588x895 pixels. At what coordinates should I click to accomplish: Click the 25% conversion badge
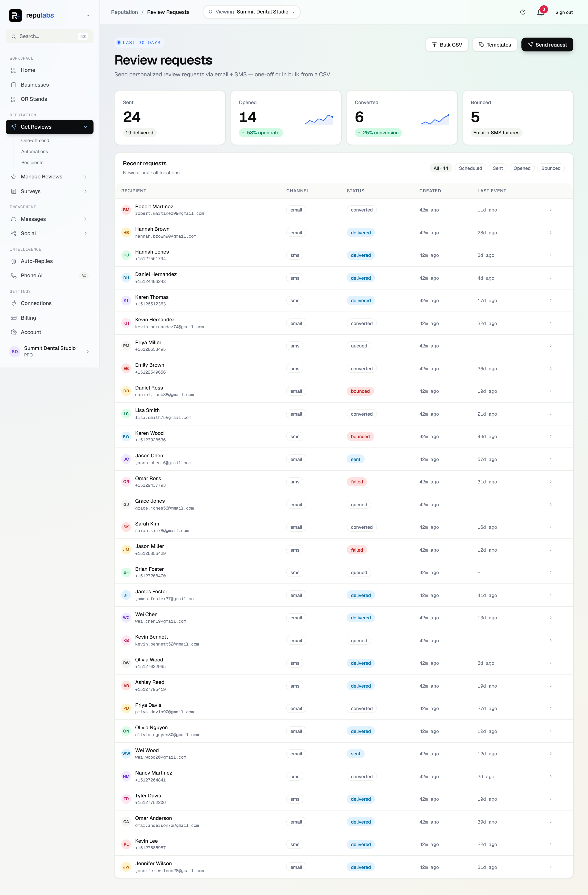378,133
